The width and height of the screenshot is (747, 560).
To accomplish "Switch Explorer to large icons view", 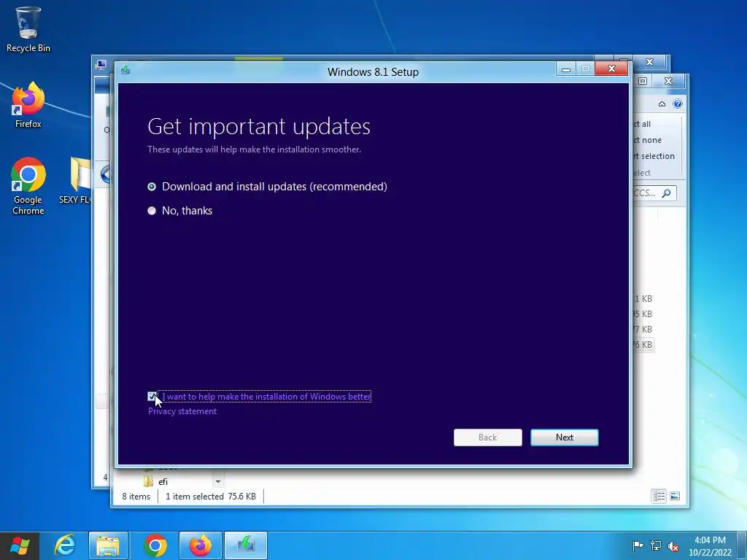I will 675,496.
